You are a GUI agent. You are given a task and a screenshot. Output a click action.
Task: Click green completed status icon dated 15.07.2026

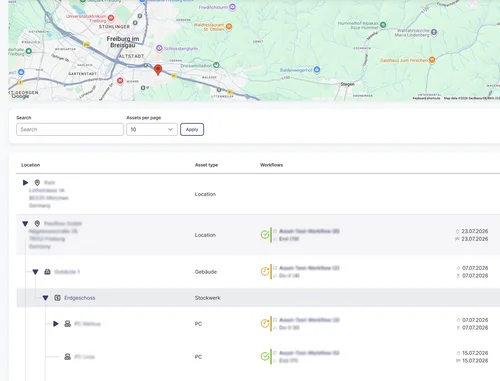[x=265, y=356]
